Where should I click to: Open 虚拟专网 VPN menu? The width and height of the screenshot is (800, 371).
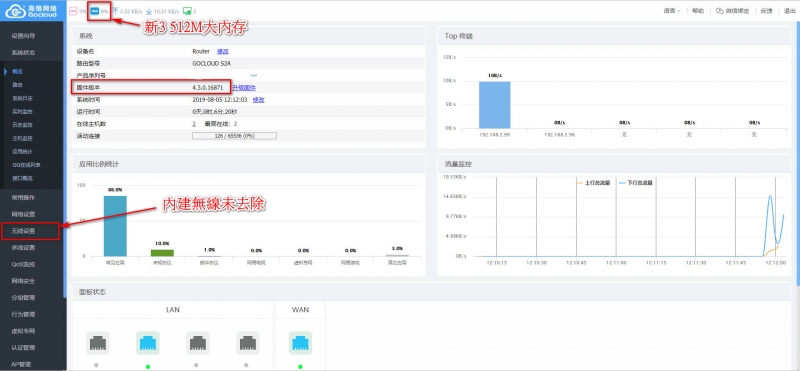pos(23,331)
